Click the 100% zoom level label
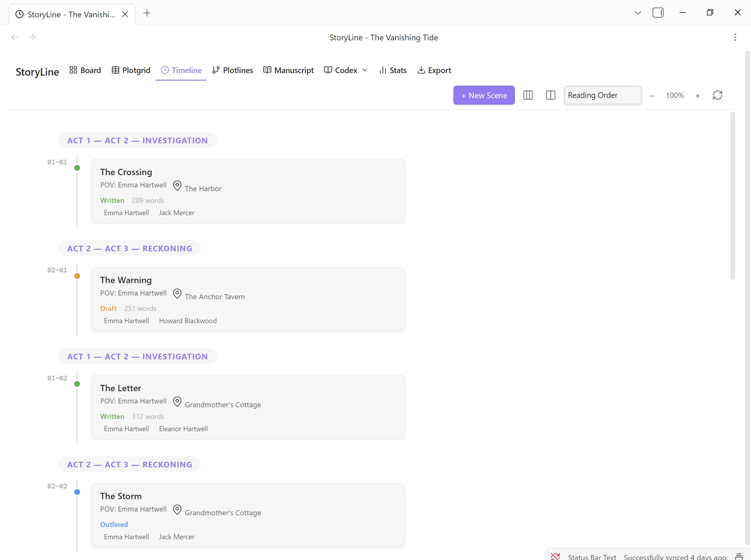 click(x=674, y=96)
